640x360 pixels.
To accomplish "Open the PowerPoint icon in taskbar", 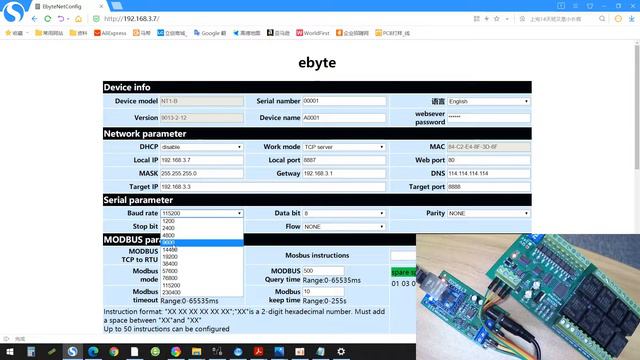I will (300, 351).
